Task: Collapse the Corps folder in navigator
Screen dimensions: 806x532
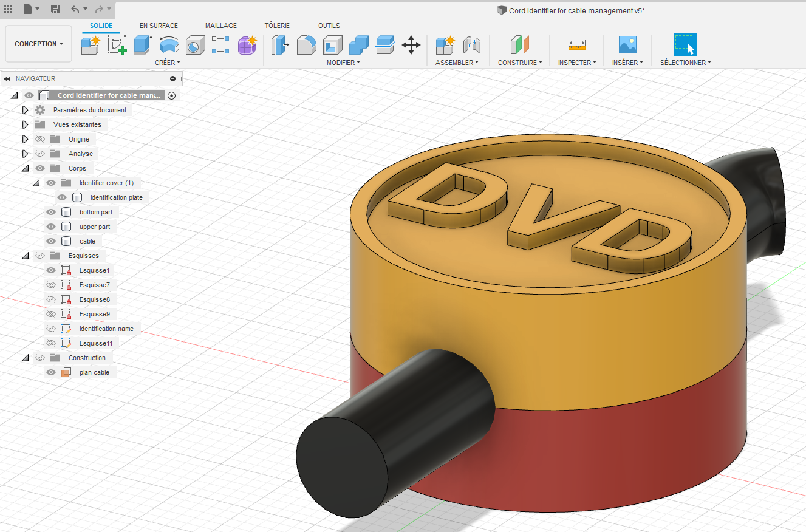Action: (x=25, y=168)
